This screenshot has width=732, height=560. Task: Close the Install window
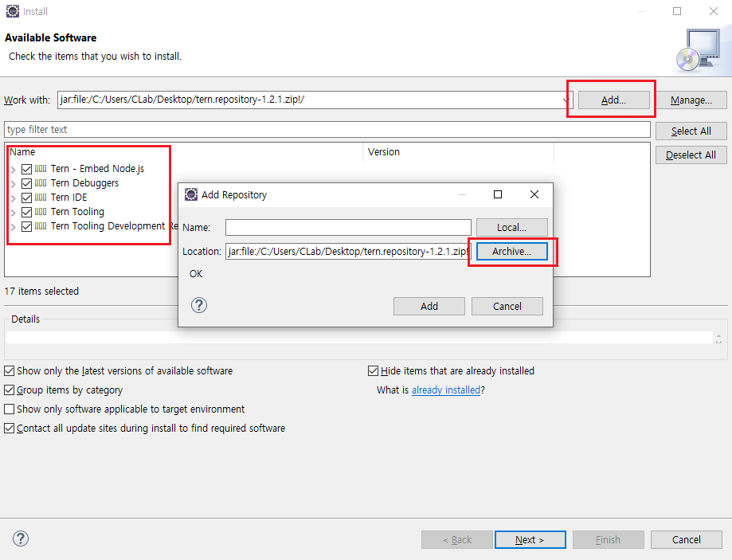tap(714, 11)
